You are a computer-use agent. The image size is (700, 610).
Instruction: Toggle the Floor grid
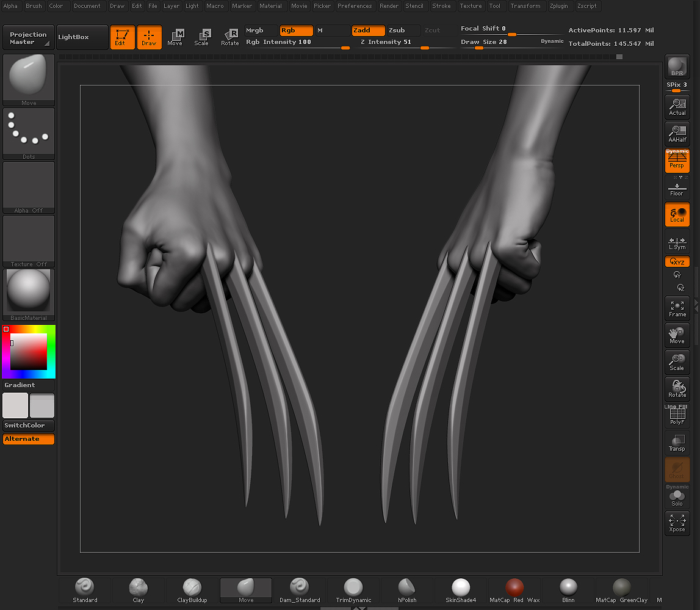click(x=677, y=187)
